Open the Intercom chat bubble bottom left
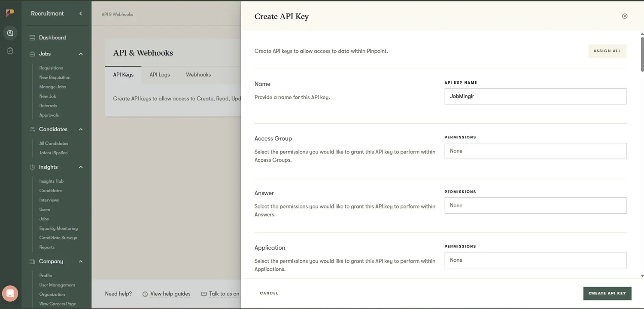Image resolution: width=644 pixels, height=309 pixels. pos(10,293)
